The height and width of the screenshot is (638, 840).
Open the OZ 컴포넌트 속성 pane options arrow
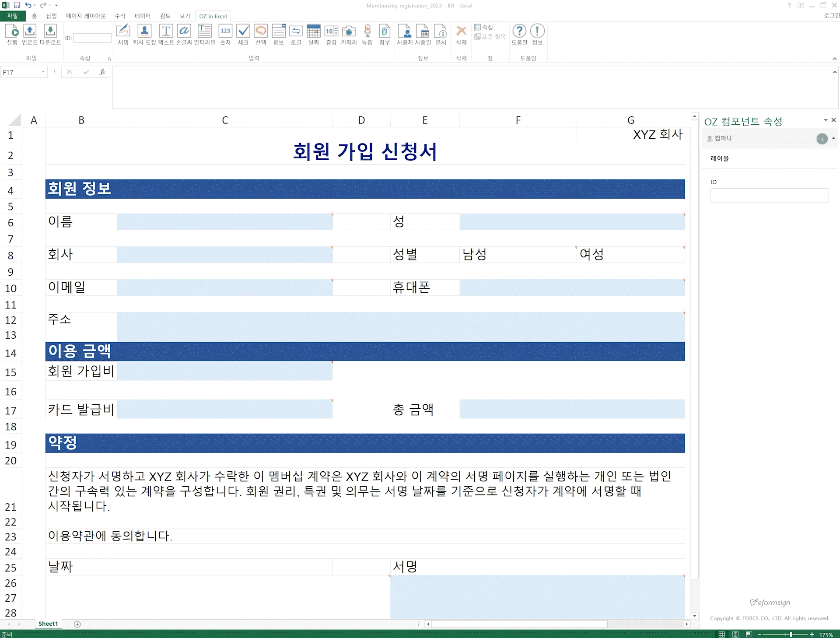pyautogui.click(x=826, y=120)
